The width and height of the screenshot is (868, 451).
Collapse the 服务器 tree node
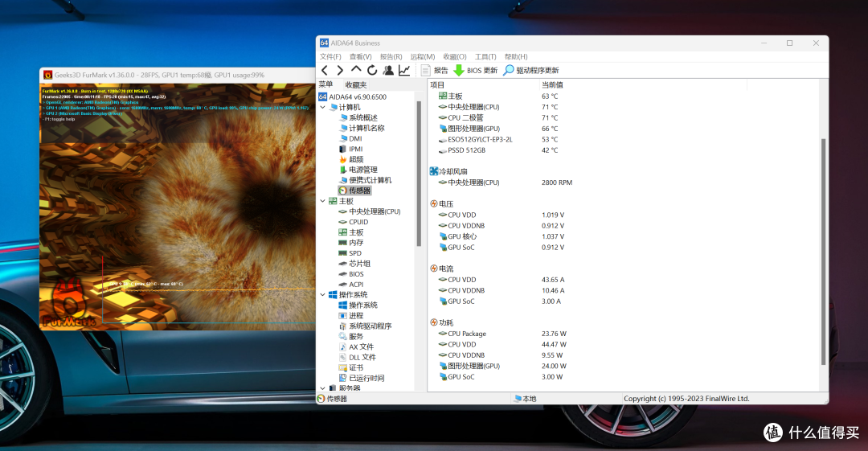323,387
